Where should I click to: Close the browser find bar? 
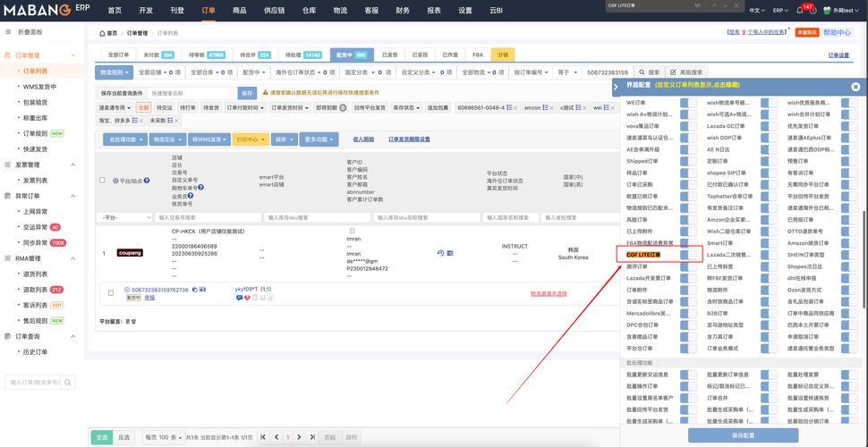(736, 5)
